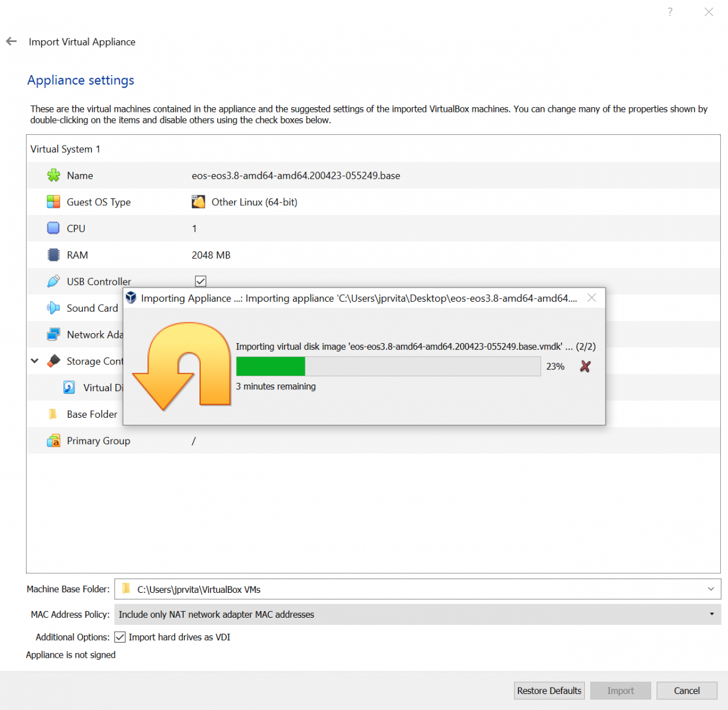Click the RAM memory icon

[x=53, y=255]
